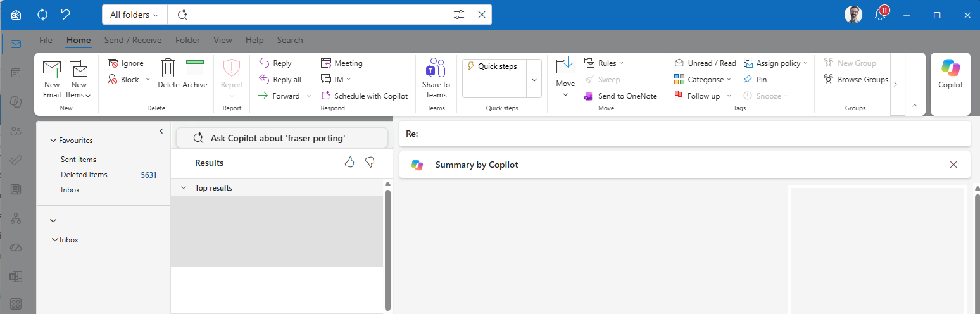This screenshot has height=314, width=980.
Task: Ignore the conversation
Action: pyautogui.click(x=125, y=63)
